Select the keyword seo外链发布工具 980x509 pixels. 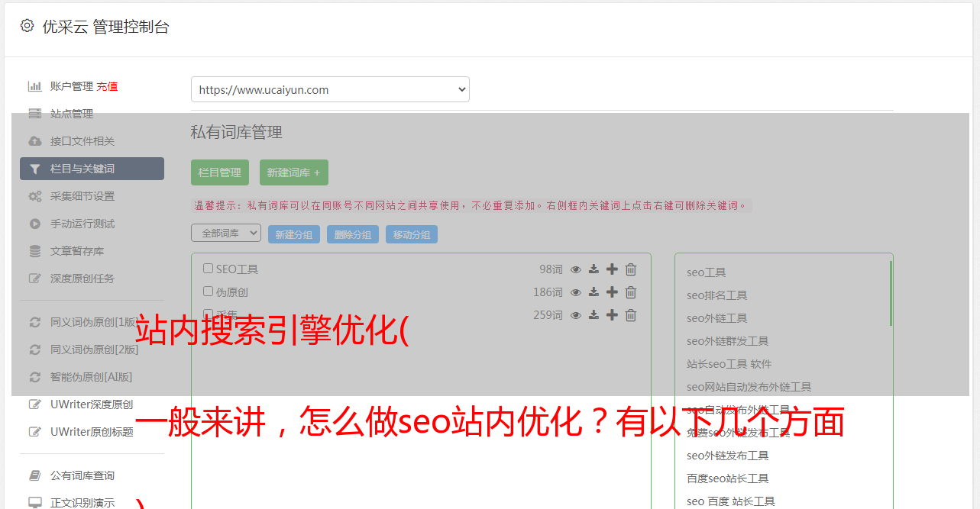[x=728, y=456]
